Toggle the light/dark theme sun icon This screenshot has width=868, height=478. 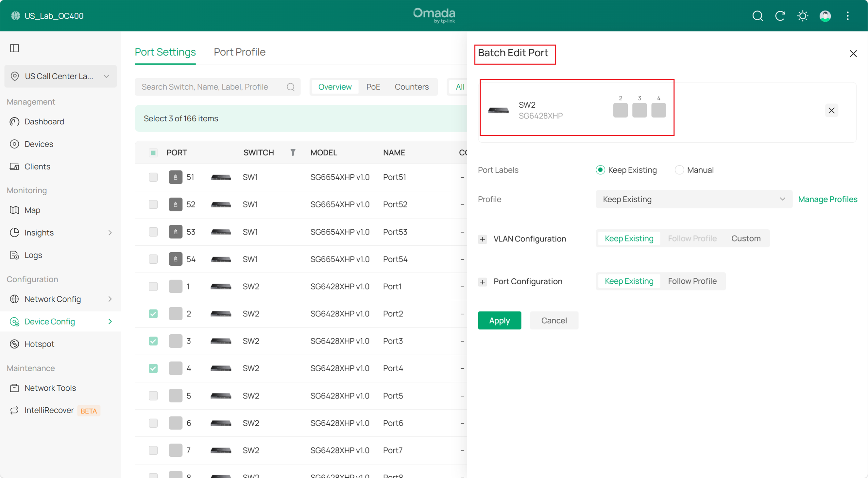(803, 16)
